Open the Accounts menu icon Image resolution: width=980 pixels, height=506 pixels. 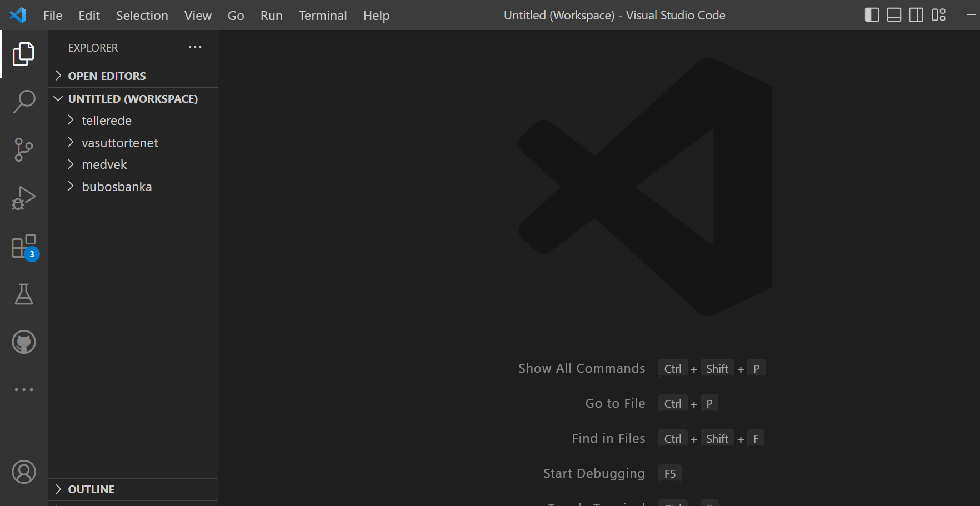[24, 472]
